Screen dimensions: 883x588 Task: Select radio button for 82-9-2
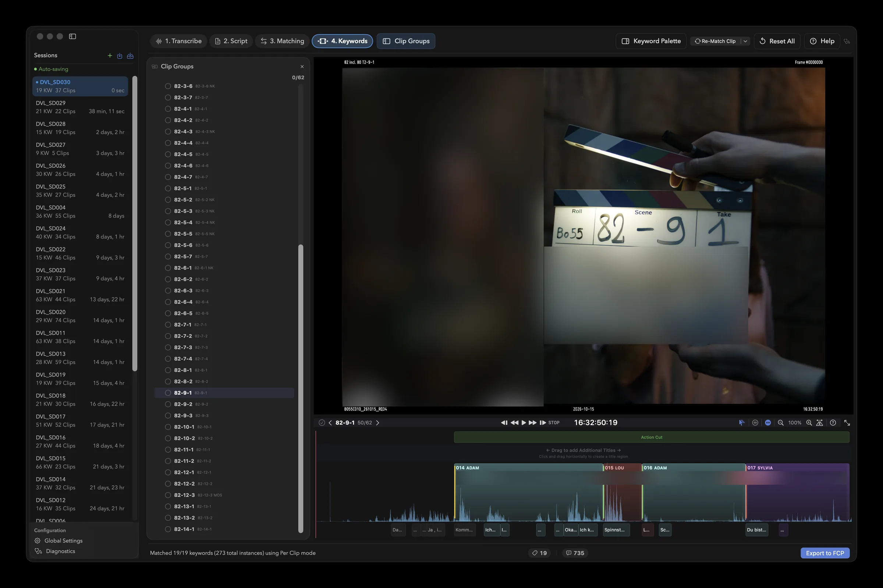click(168, 404)
